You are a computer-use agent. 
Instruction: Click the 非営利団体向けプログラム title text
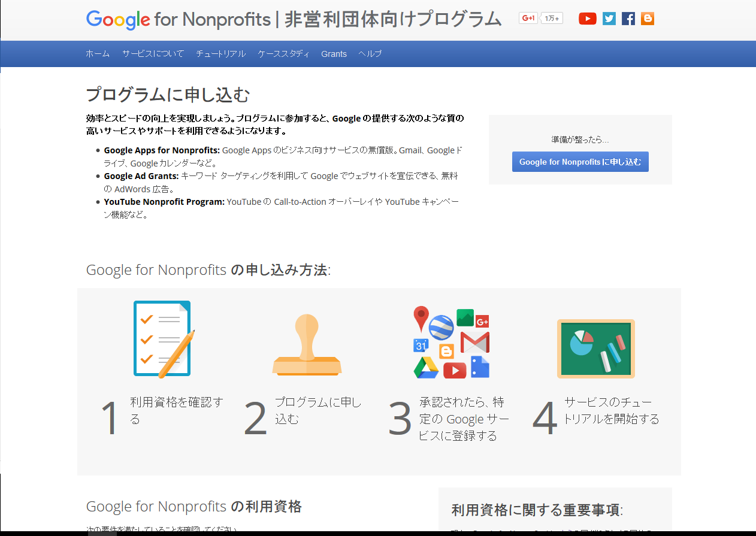(393, 19)
